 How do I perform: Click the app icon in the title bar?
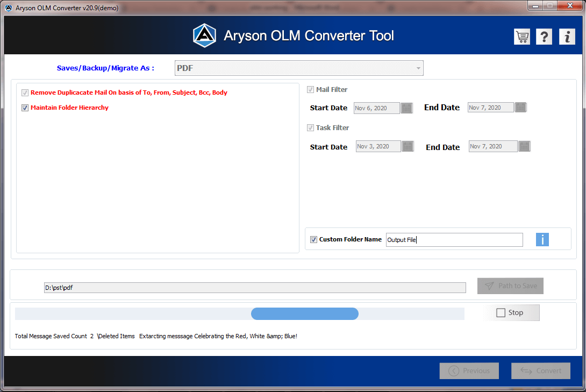point(8,8)
